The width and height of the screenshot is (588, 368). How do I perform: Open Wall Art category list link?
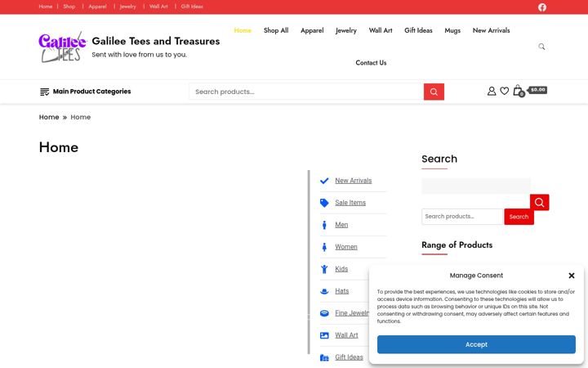pyautogui.click(x=346, y=335)
